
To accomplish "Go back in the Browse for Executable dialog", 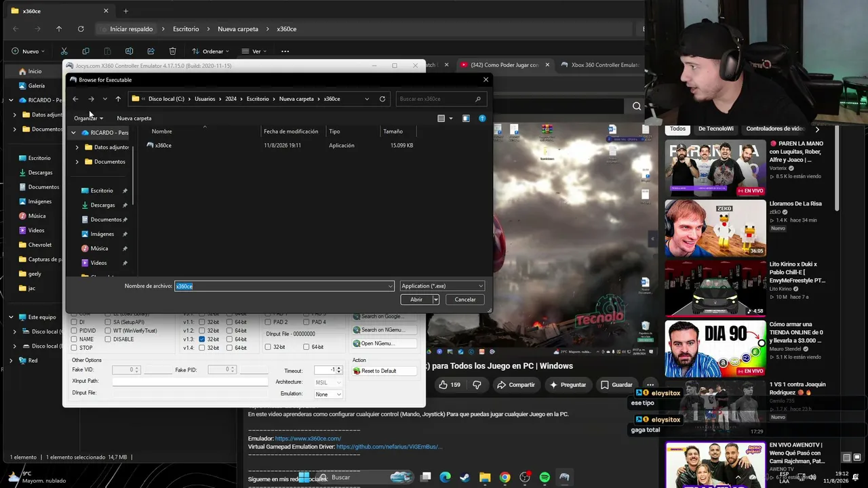I will click(75, 99).
